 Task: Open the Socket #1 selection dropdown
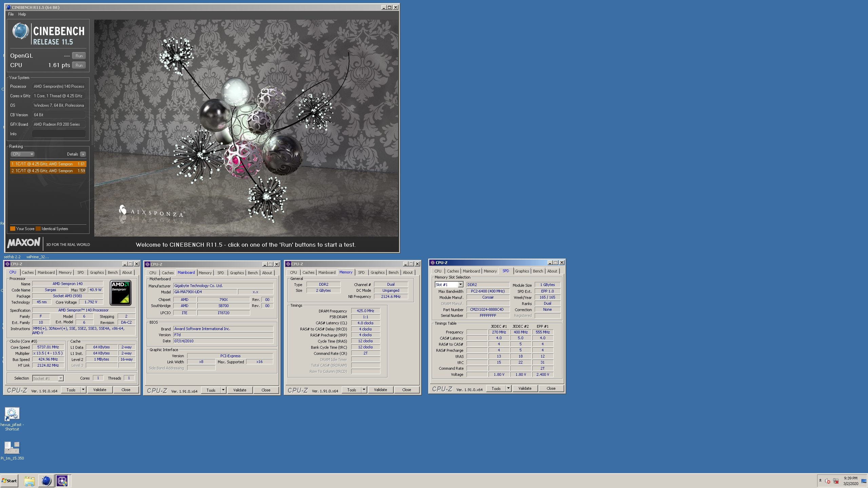(x=48, y=379)
